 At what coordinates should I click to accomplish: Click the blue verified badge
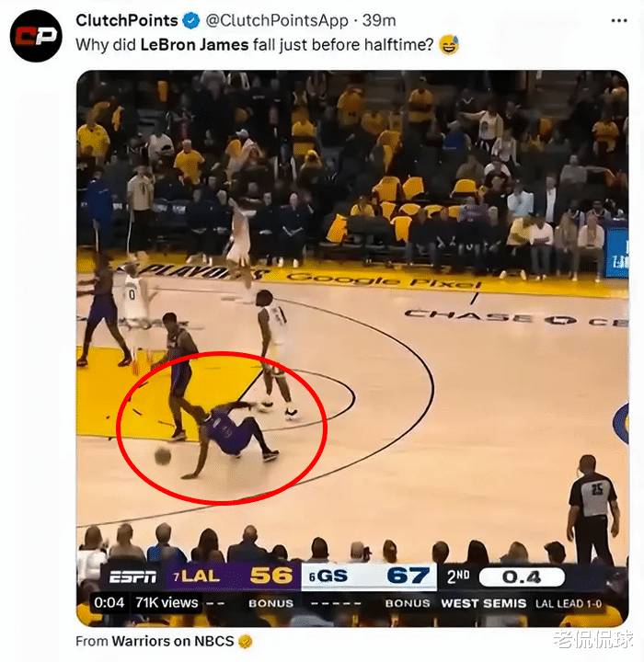(191, 20)
